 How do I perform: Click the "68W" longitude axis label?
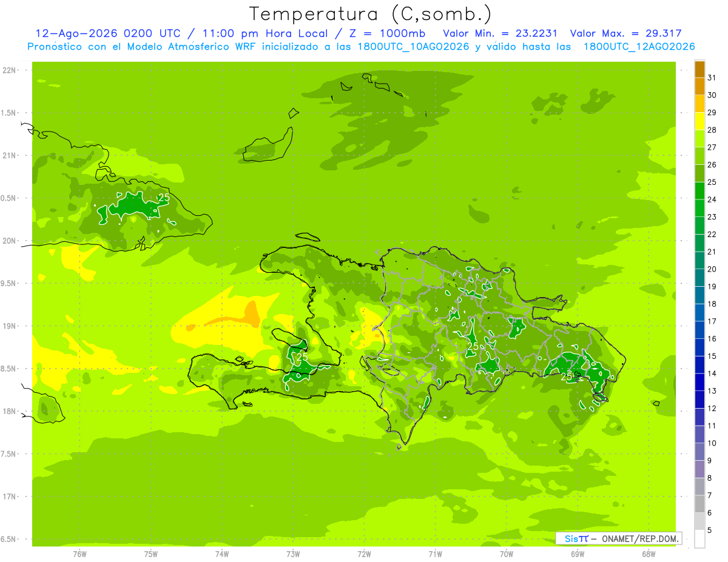click(x=649, y=554)
